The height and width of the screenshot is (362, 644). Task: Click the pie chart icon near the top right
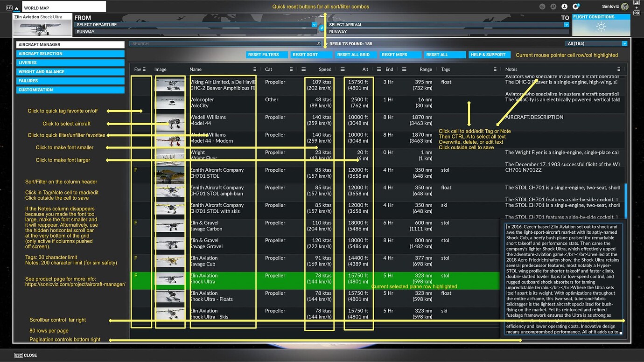pyautogui.click(x=542, y=6)
